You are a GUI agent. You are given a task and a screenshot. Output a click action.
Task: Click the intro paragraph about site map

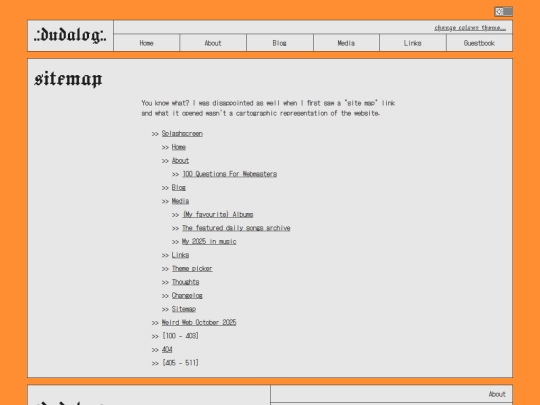pos(268,108)
